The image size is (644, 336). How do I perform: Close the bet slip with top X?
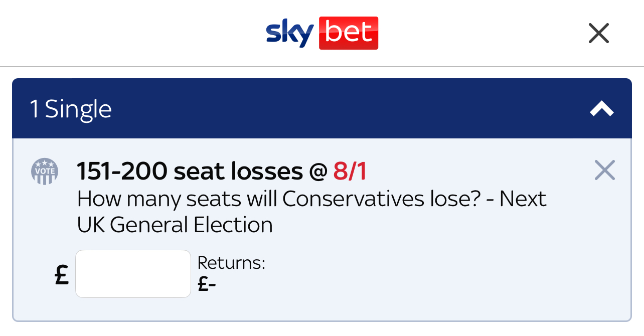598,33
